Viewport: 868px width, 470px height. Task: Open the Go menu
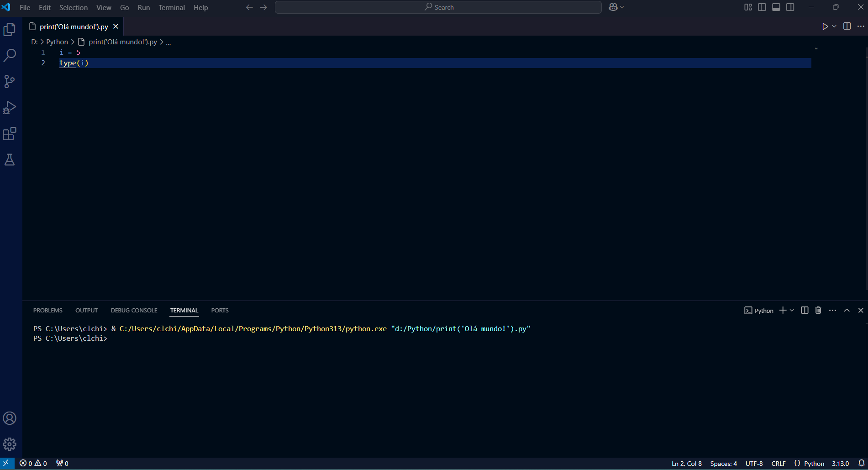pyautogui.click(x=125, y=7)
